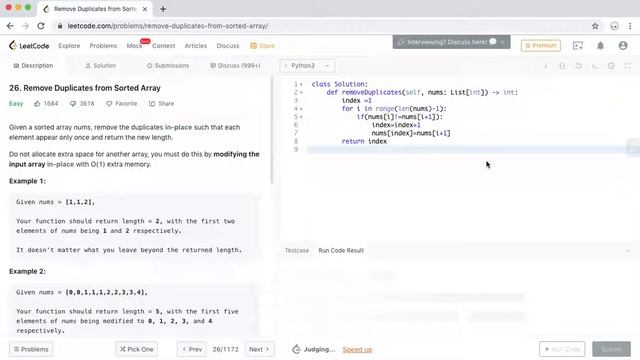Screen dimensions: 640x360
Task: Open a new browser tab
Action: point(163,9)
